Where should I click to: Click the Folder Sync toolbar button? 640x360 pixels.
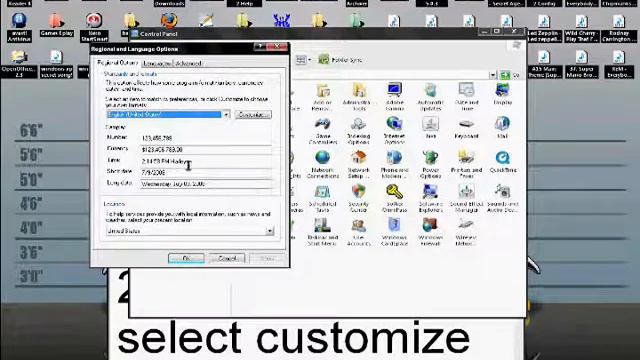coord(340,60)
